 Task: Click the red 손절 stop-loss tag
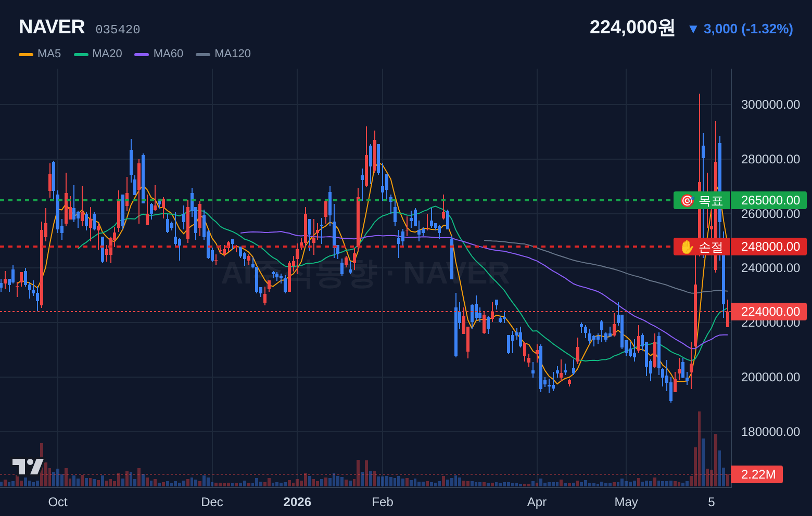click(702, 247)
